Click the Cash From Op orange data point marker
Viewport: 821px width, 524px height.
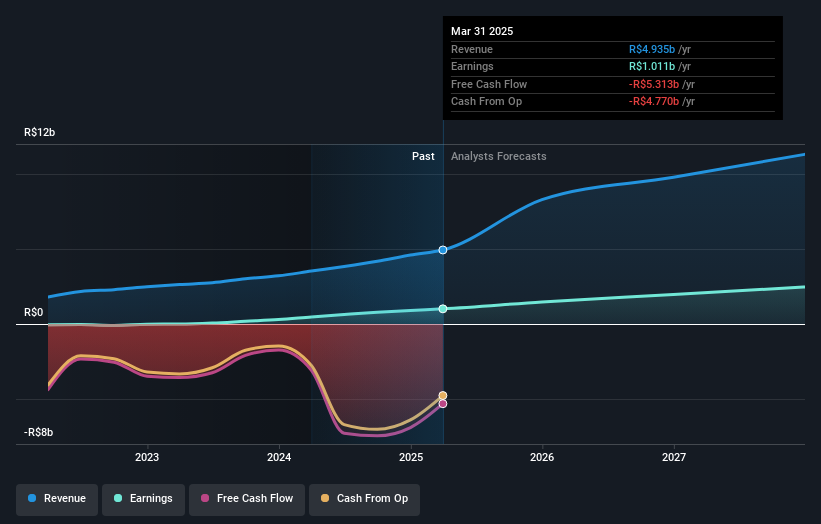click(443, 395)
